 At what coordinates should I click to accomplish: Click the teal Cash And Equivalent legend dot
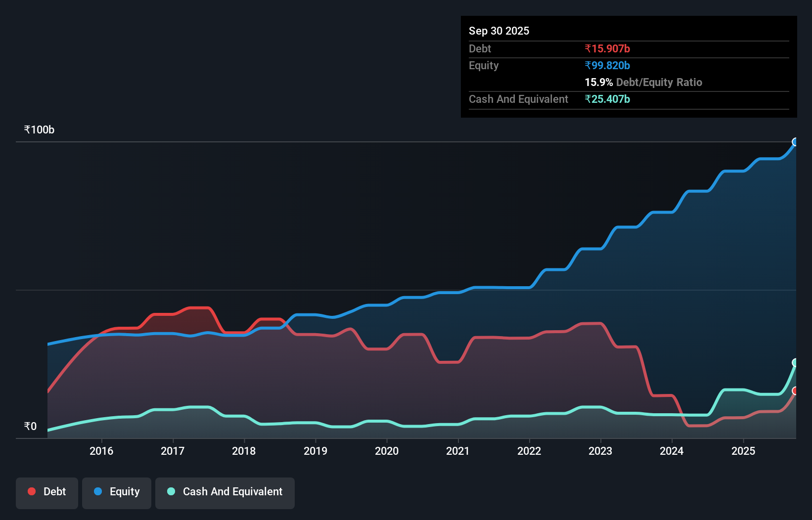[x=171, y=491]
